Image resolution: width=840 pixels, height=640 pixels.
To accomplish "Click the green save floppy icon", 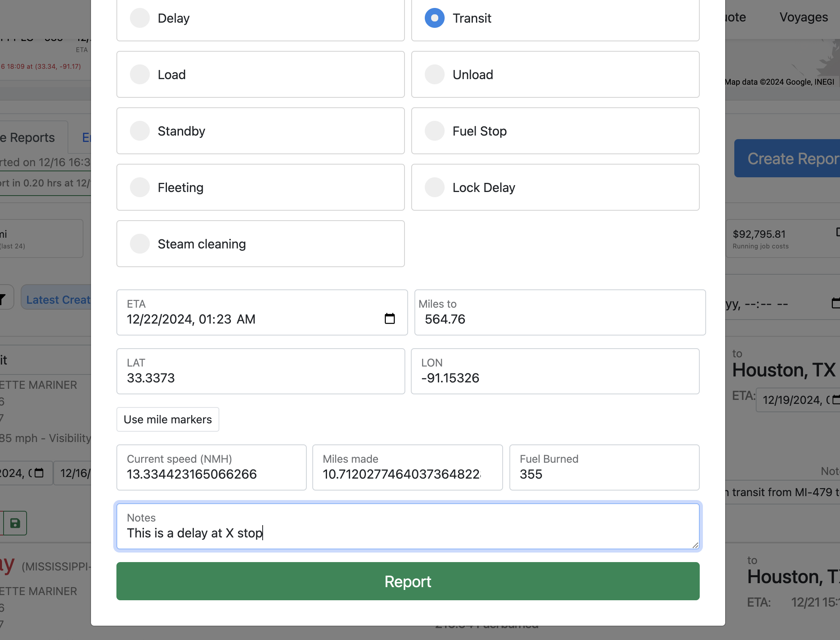I will click(x=15, y=523).
